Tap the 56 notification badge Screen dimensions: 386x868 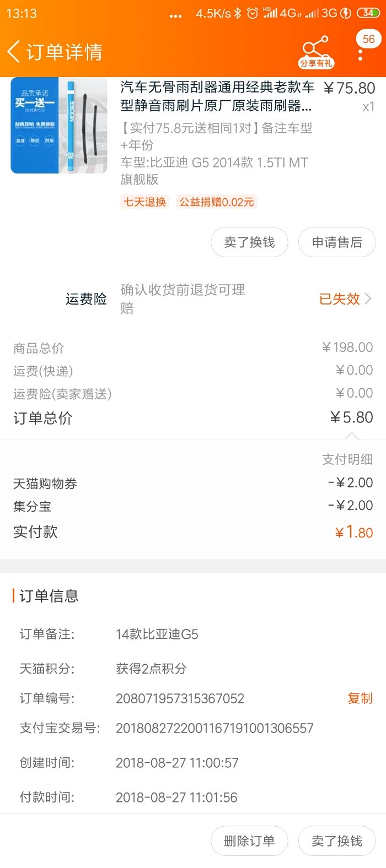[368, 39]
